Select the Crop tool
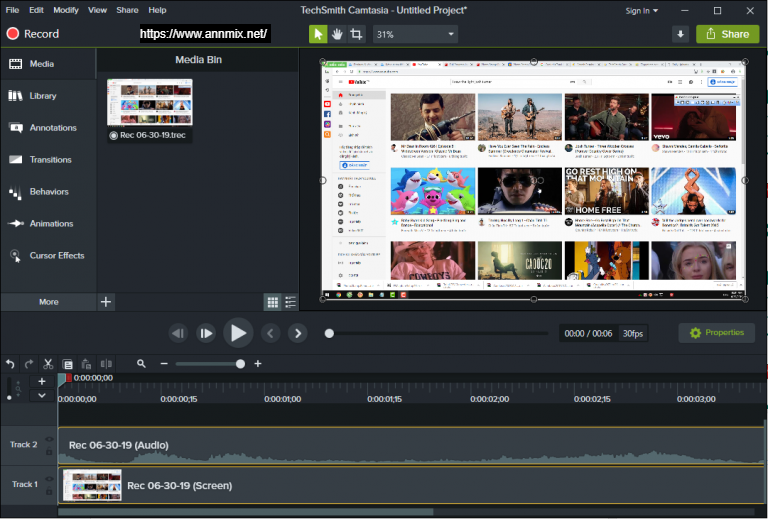Viewport: 768px width, 519px height. tap(356, 34)
